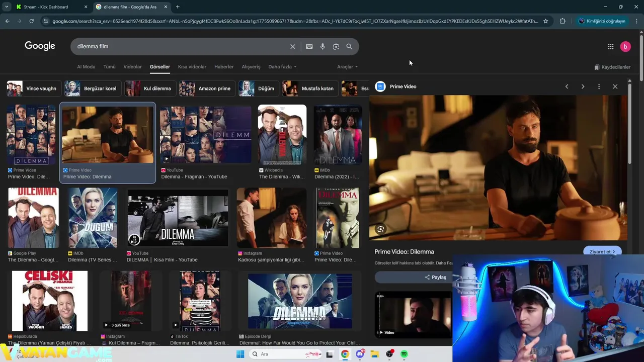This screenshot has width=644, height=362.
Task: Open the DILEMMA Kısa Film YouTube thumbnail
Action: 178,217
